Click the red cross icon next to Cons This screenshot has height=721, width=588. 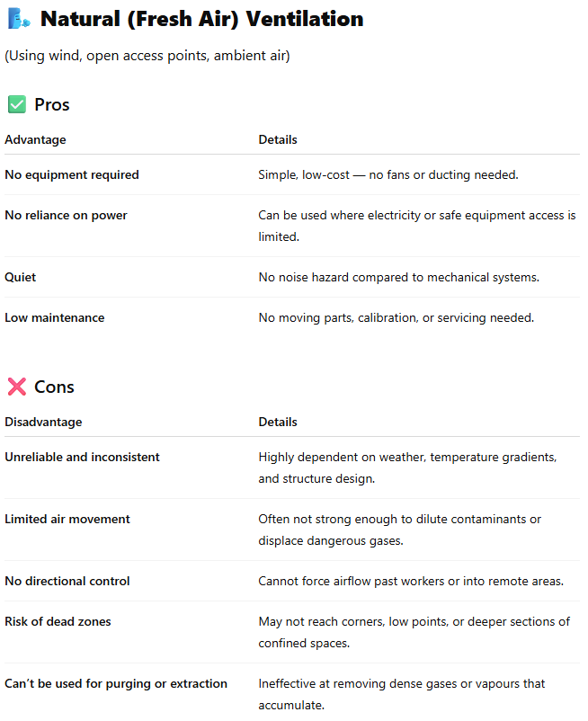tap(17, 387)
